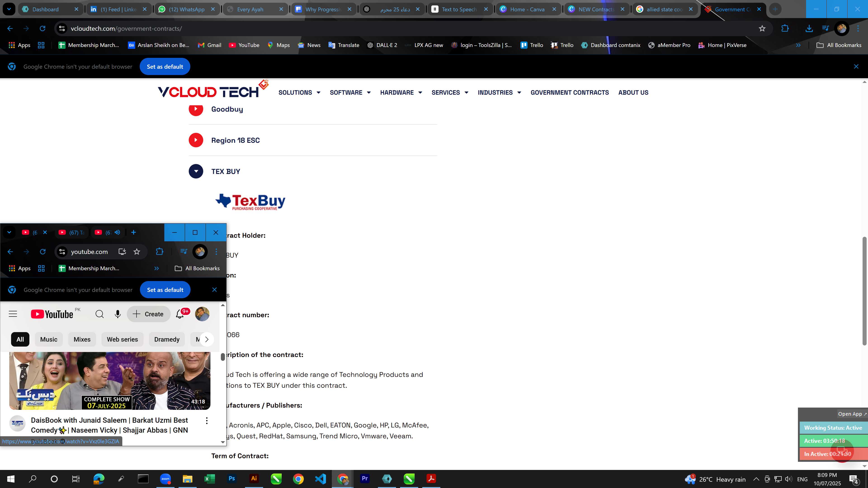Click YouTube search icon in small window

click(x=99, y=314)
